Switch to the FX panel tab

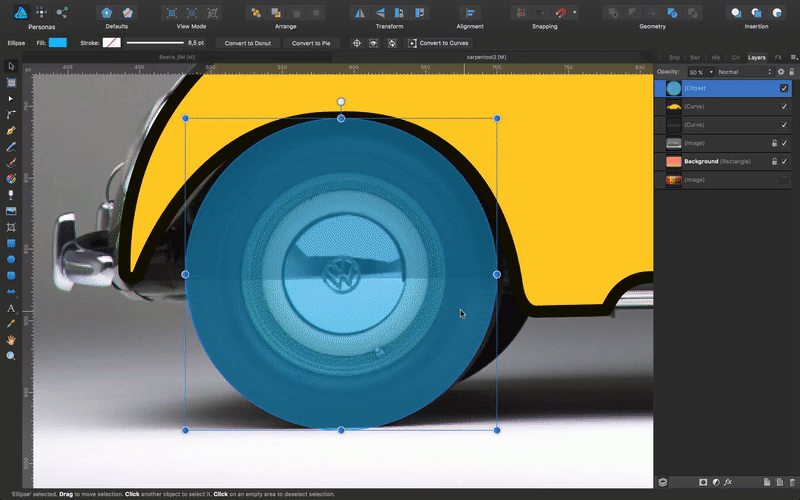click(778, 57)
